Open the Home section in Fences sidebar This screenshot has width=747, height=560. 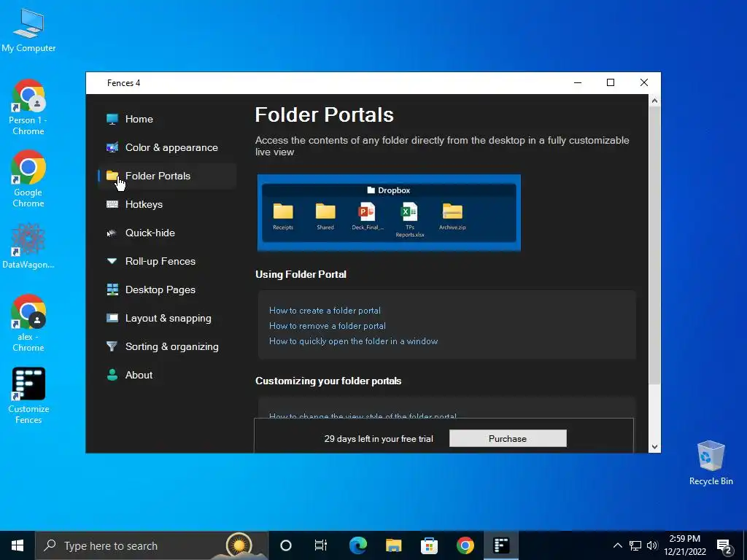pos(167,119)
